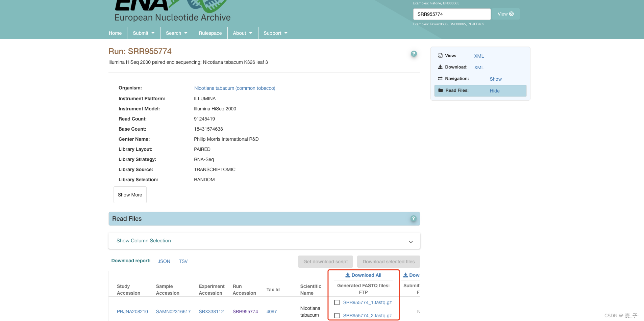644x321 pixels.
Task: Click the Run Accession column header
Action: click(244, 290)
